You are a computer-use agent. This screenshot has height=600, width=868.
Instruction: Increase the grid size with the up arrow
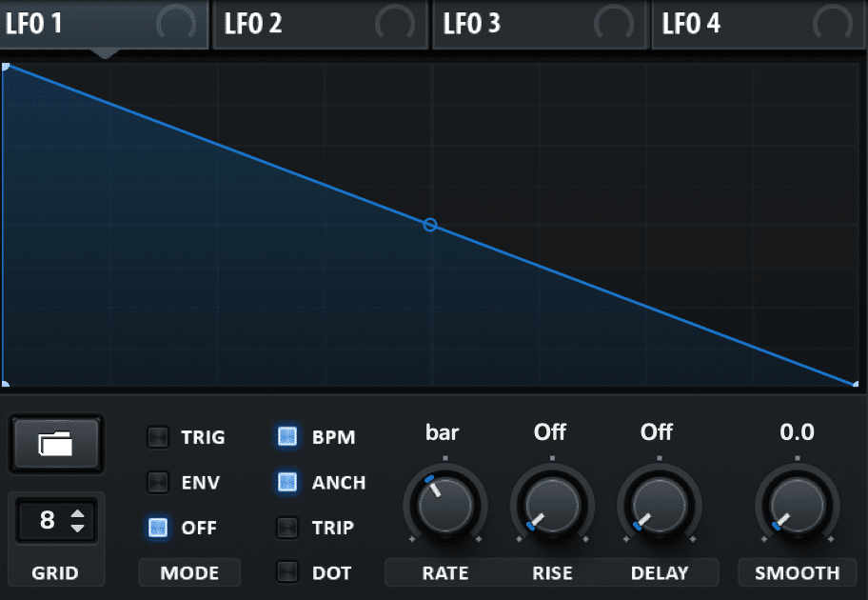tap(77, 513)
